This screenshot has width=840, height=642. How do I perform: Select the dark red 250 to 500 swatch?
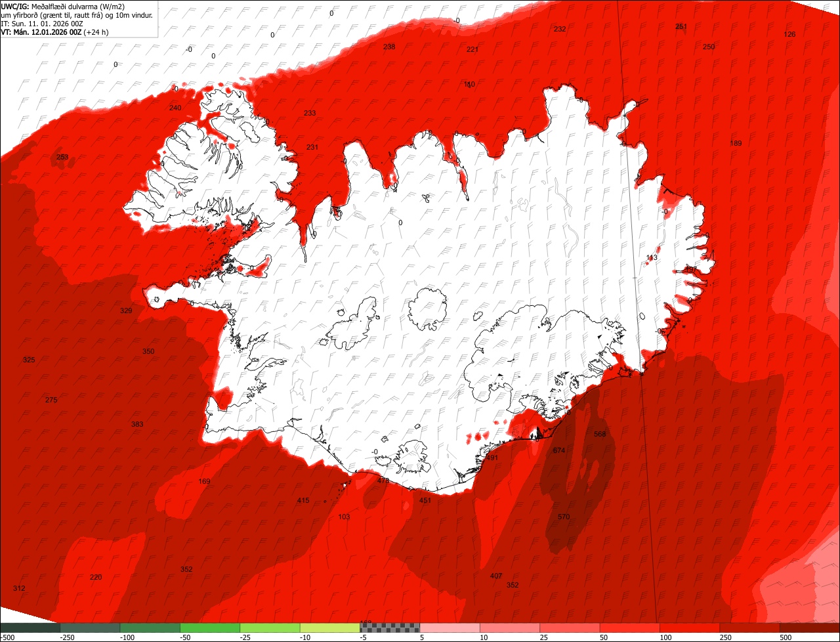749,628
